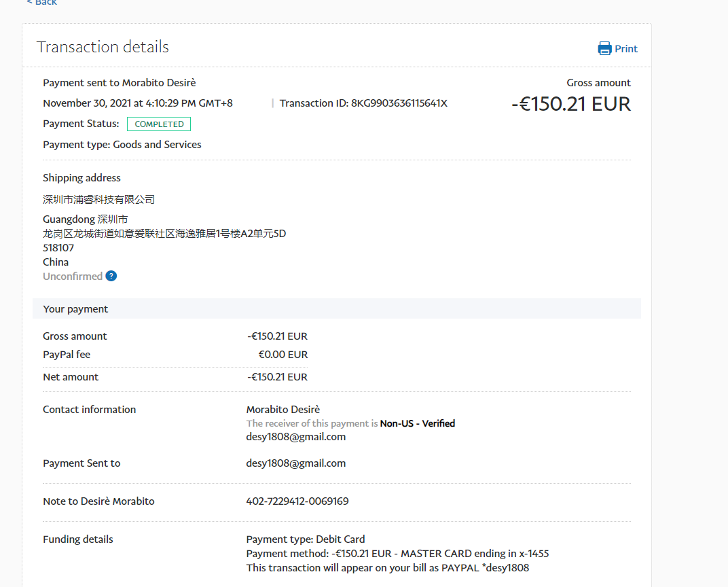
Task: Click the large gross amount at top right
Action: [x=571, y=104]
